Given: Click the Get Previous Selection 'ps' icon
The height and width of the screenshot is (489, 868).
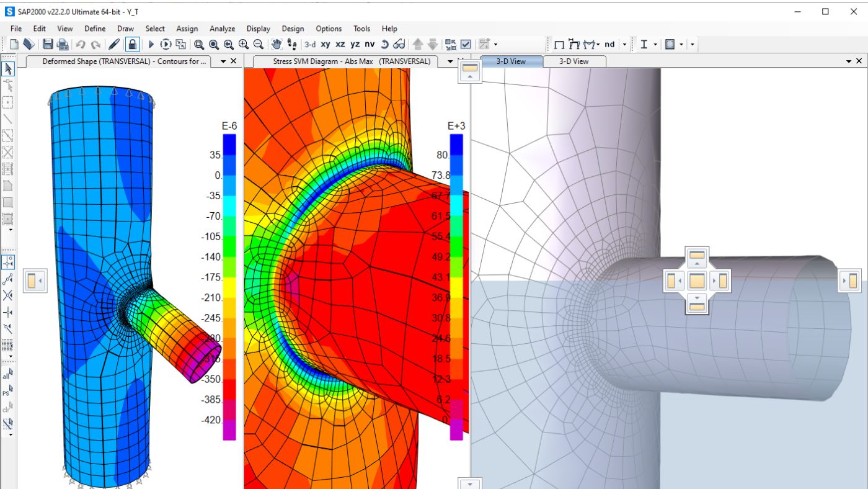Looking at the screenshot, I should point(8,391).
